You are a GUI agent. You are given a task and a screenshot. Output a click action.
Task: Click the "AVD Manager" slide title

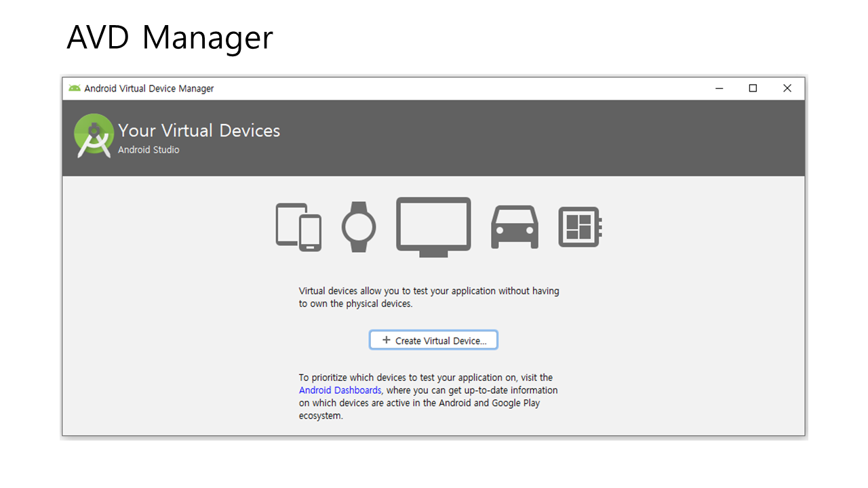tap(170, 37)
